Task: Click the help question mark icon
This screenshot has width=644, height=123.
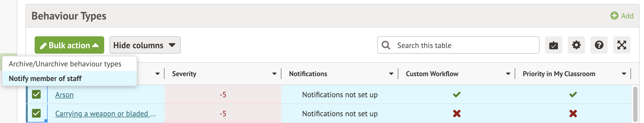Action: coord(599,45)
